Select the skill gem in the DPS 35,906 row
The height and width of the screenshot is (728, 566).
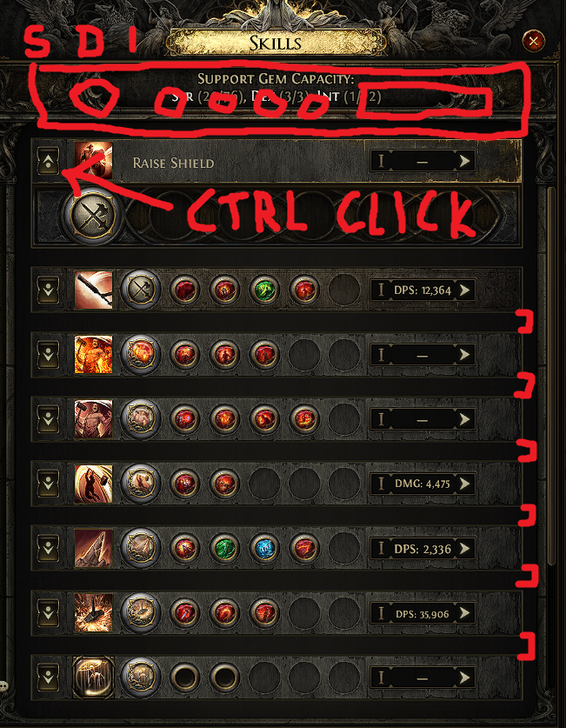(x=141, y=613)
